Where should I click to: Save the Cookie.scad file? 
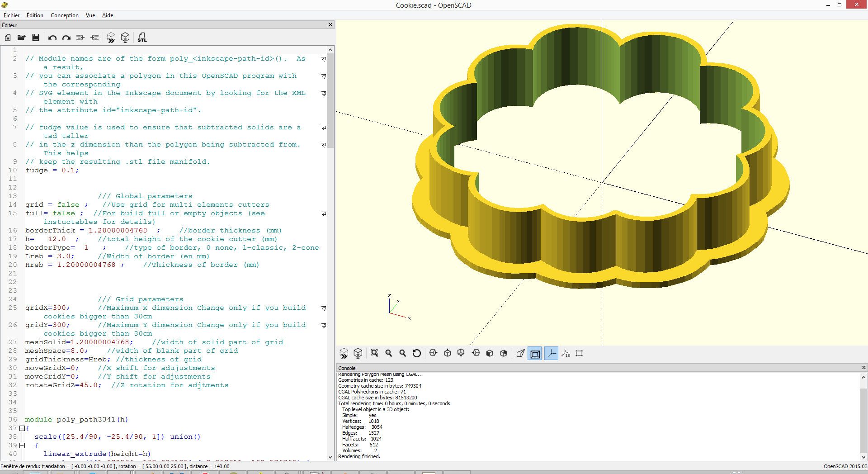36,38
